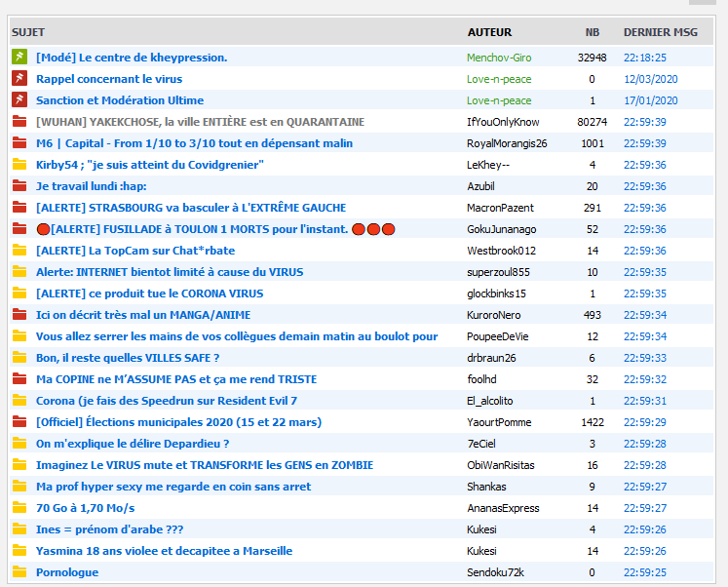Click the red folder icon beside the STRASBOURG alert topic

click(19, 208)
